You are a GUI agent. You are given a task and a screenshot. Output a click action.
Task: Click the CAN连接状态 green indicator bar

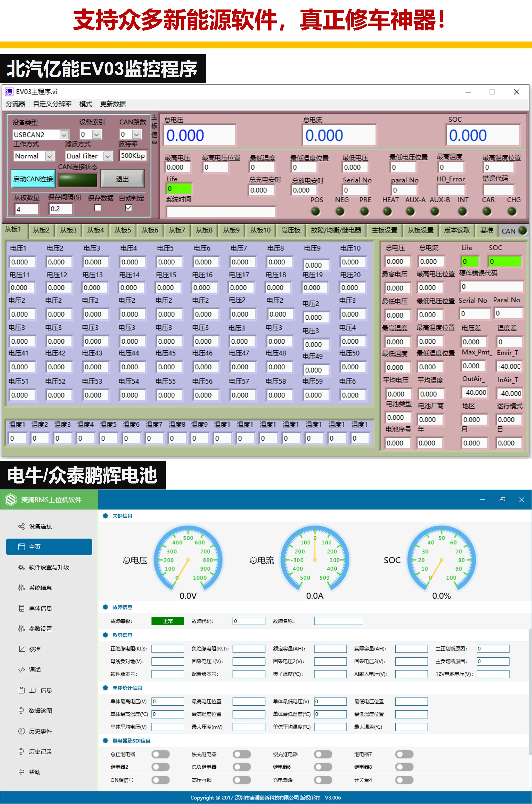pyautogui.click(x=78, y=180)
